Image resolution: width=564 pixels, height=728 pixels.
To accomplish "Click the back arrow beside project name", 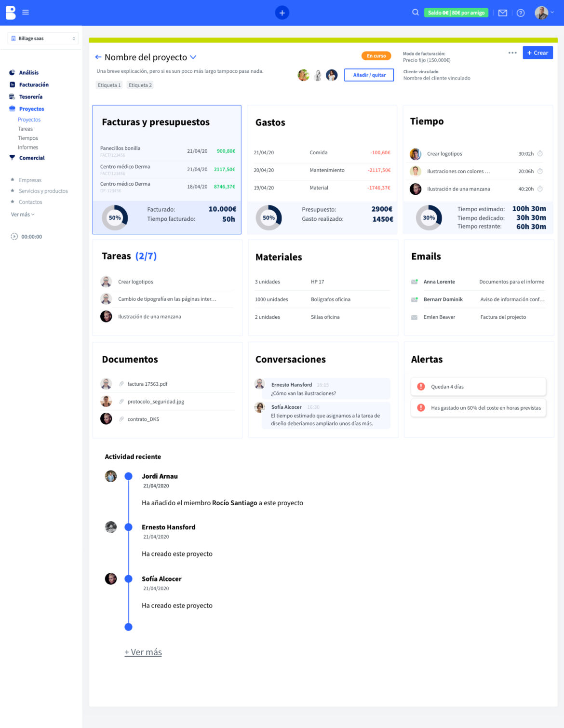I will coord(98,57).
